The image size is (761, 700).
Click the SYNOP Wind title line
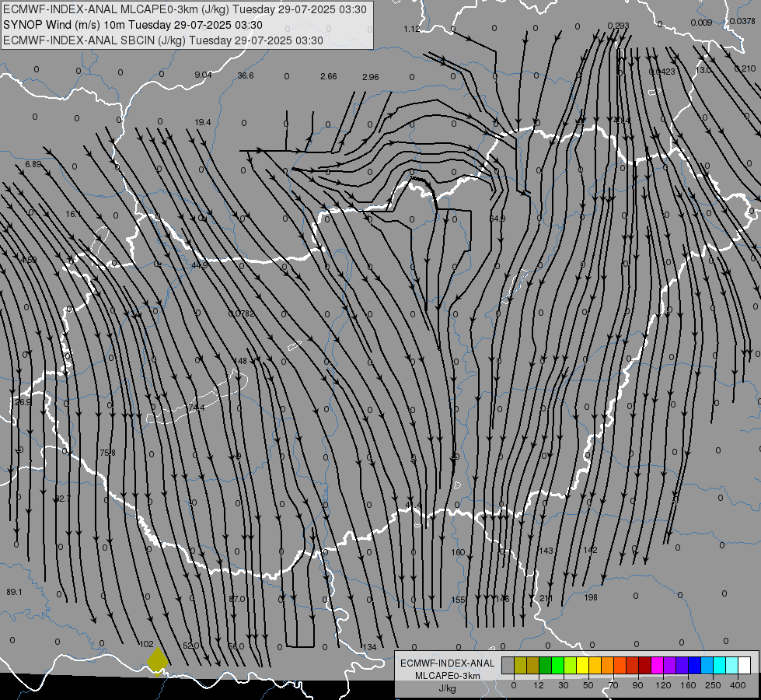click(x=132, y=25)
